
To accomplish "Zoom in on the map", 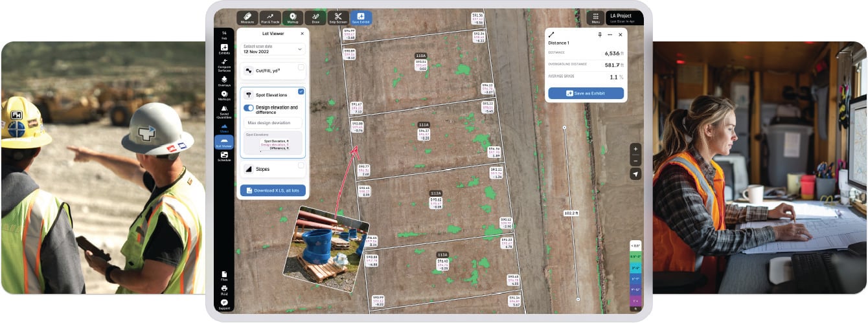I will coord(635,148).
